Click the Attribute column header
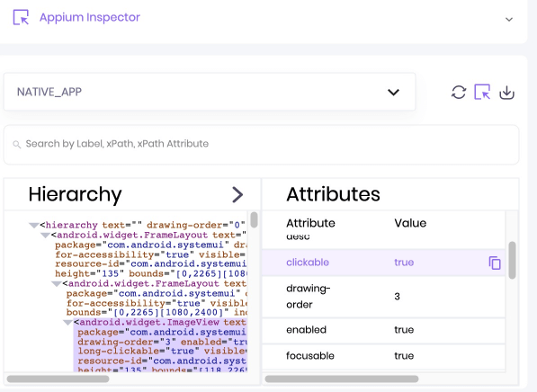The image size is (537, 392). tap(310, 223)
